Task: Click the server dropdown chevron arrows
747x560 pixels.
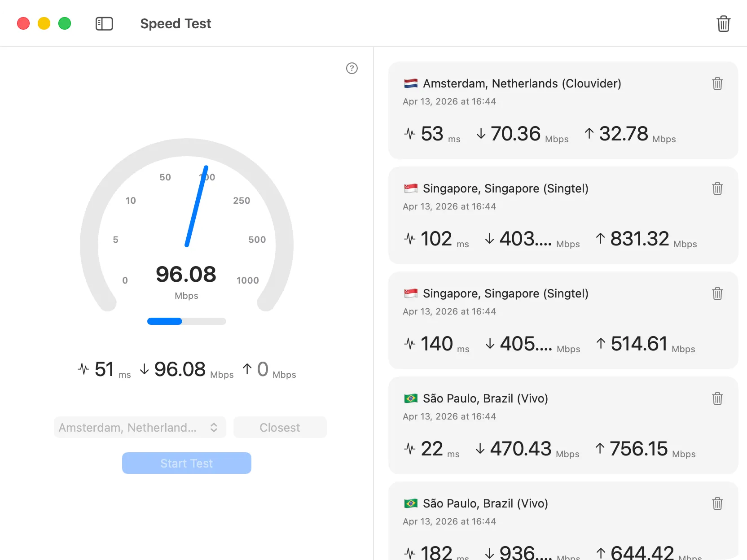Action: coord(214,428)
